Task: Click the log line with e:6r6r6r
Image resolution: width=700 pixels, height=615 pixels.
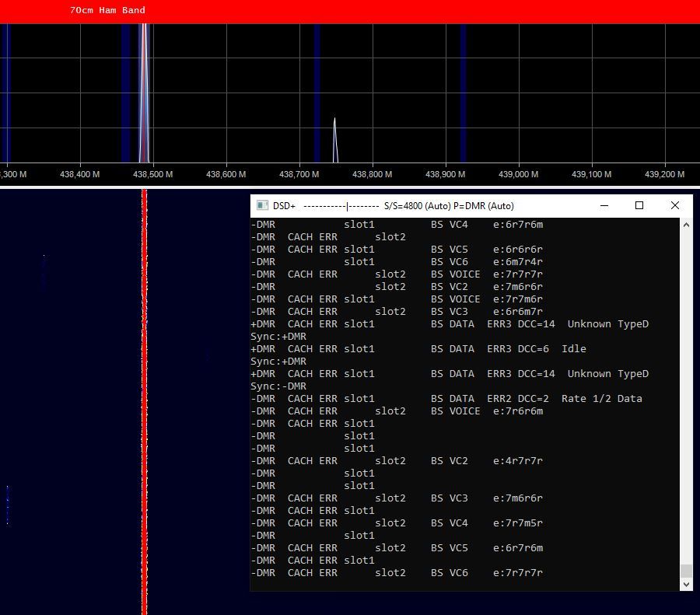Action: [x=397, y=249]
